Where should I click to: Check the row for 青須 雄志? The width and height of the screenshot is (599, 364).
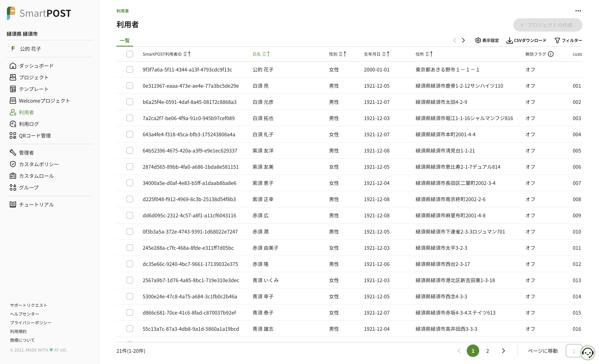click(x=130, y=329)
